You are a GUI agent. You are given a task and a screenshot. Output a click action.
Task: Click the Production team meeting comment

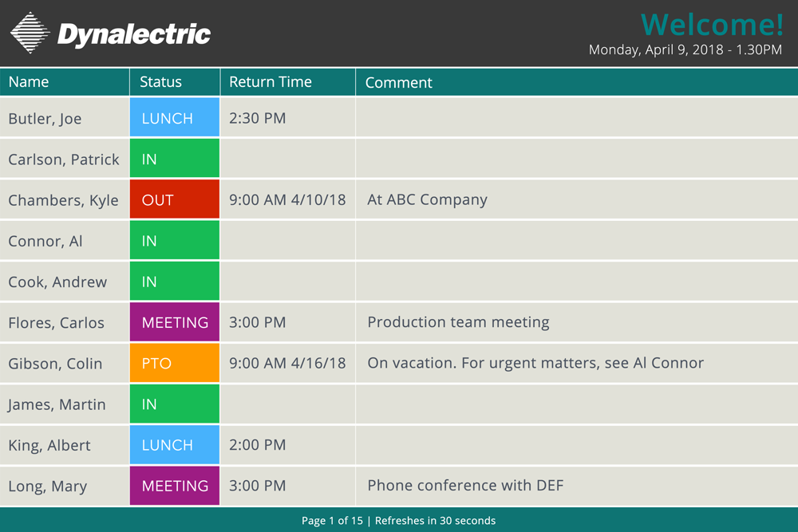[x=458, y=322]
